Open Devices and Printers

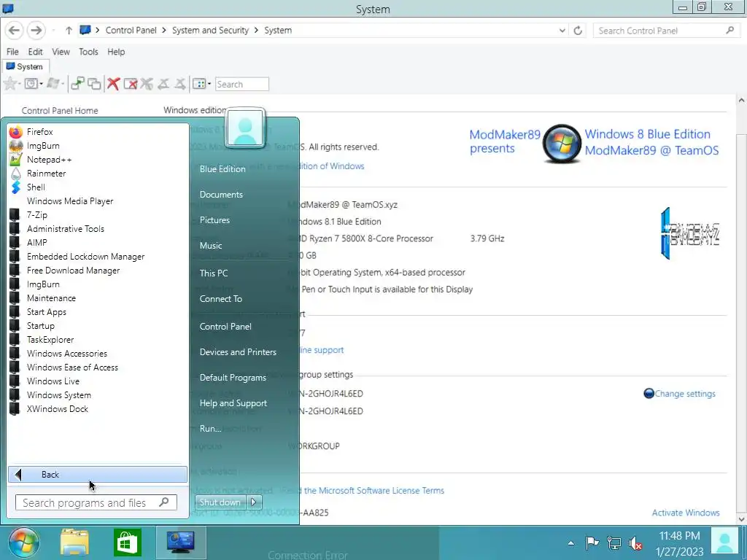point(238,352)
